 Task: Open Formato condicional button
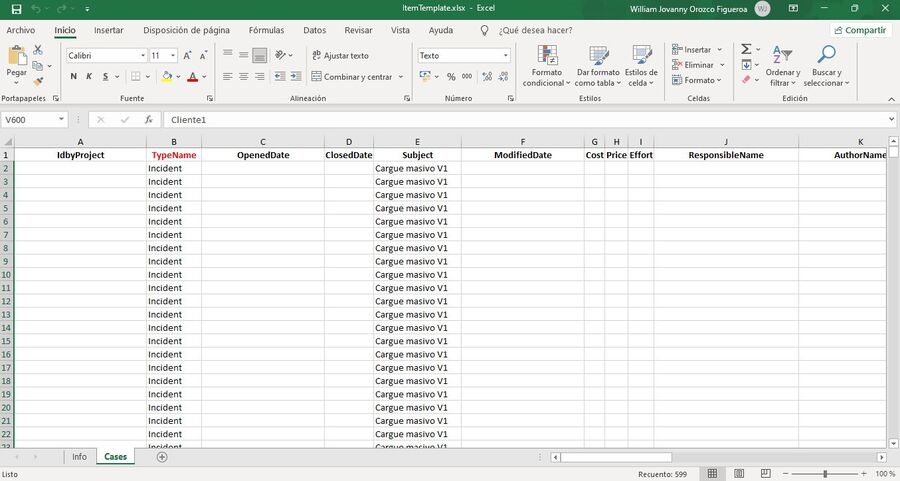coord(546,66)
